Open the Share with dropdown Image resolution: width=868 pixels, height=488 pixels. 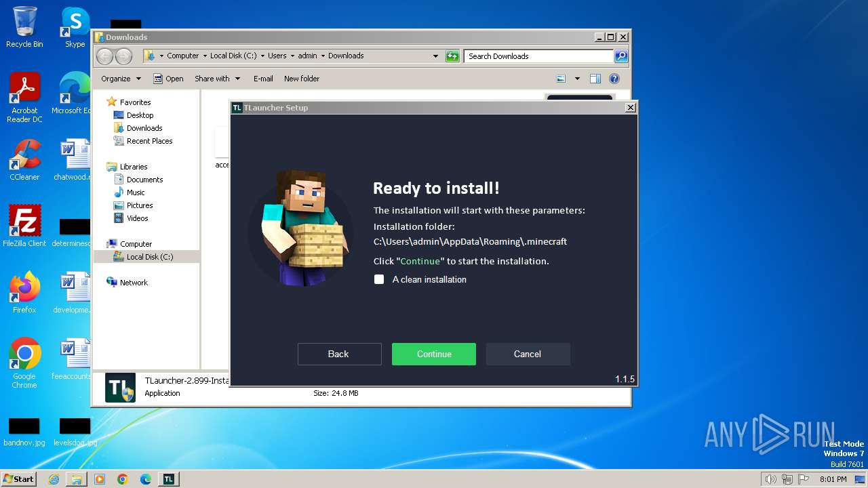217,79
